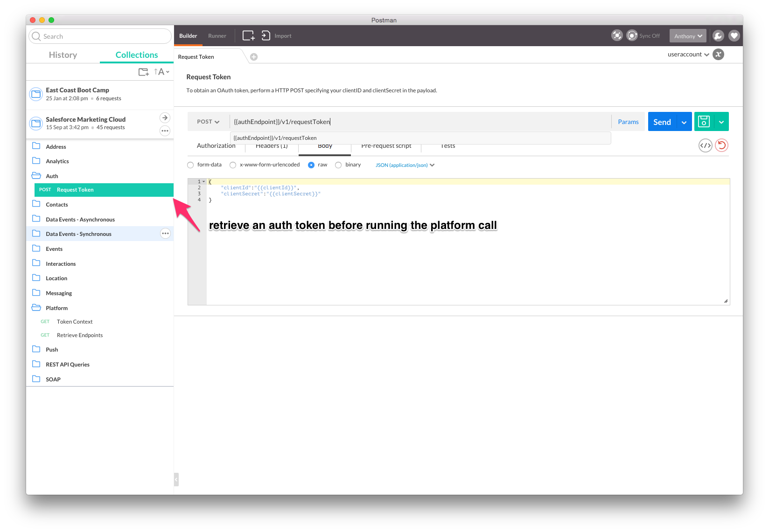This screenshot has height=532, width=769.
Task: Click the Import icon
Action: (266, 35)
